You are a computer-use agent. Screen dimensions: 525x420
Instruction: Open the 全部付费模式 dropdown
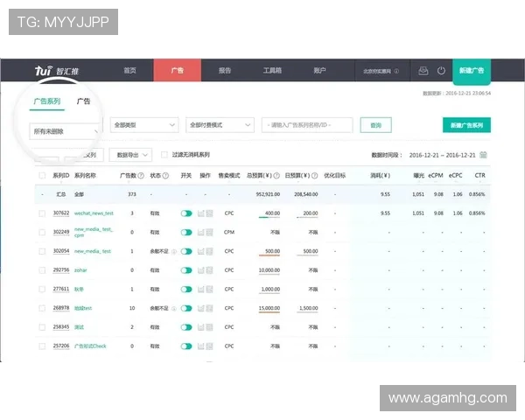click(x=220, y=125)
